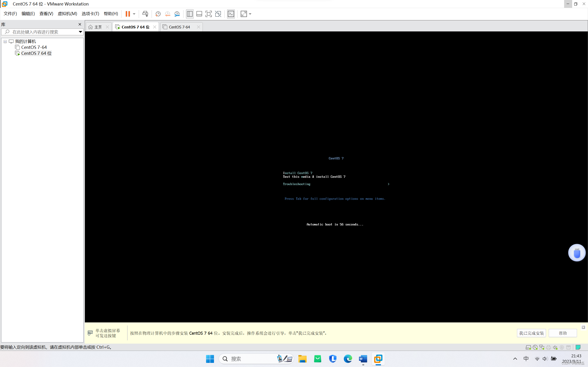Image resolution: width=588 pixels, height=367 pixels.
Task: Click the orange Suspend VM pause icon
Action: click(127, 14)
